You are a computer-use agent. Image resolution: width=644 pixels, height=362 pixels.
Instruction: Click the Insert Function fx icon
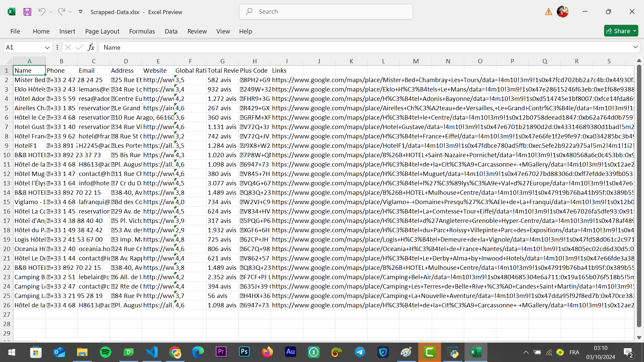tap(91, 47)
